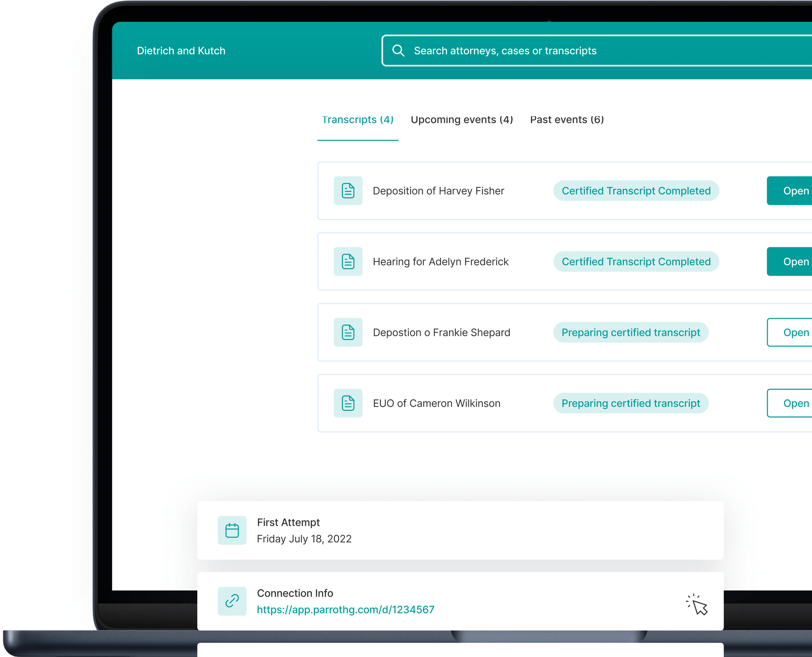Click Preparing certified transcript badge for Cameron Wilkinson
The height and width of the screenshot is (657, 812).
coord(631,403)
